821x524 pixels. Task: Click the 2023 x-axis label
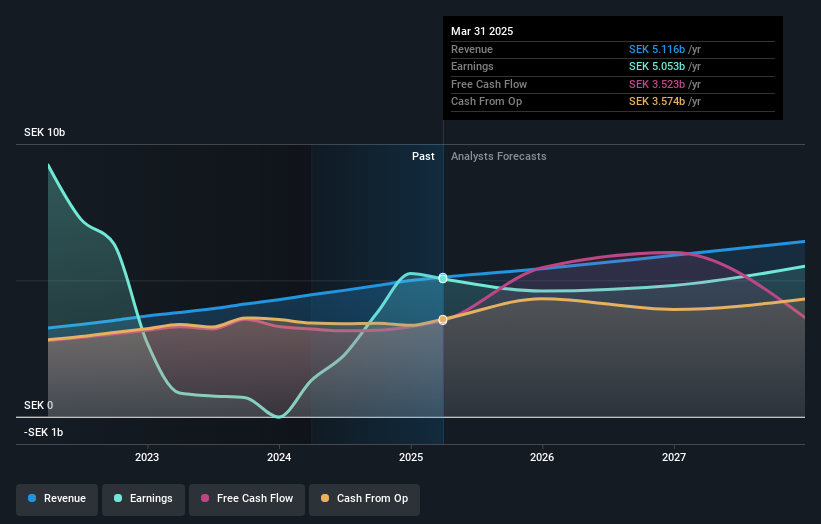[147, 457]
